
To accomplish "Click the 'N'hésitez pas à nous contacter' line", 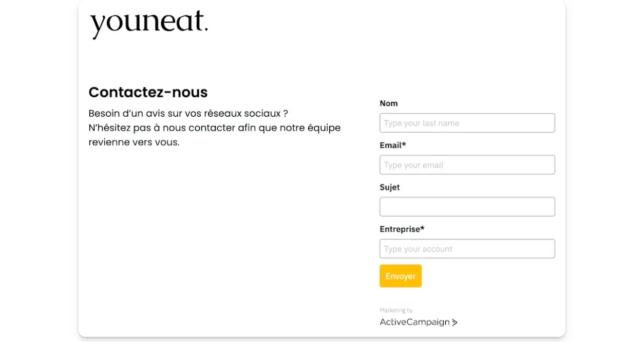I will click(x=214, y=128).
